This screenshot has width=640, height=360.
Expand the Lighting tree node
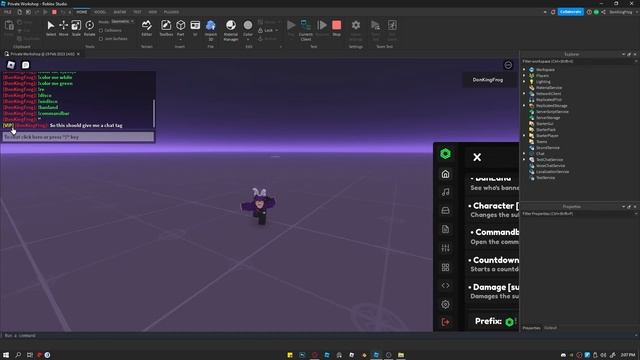(524, 82)
